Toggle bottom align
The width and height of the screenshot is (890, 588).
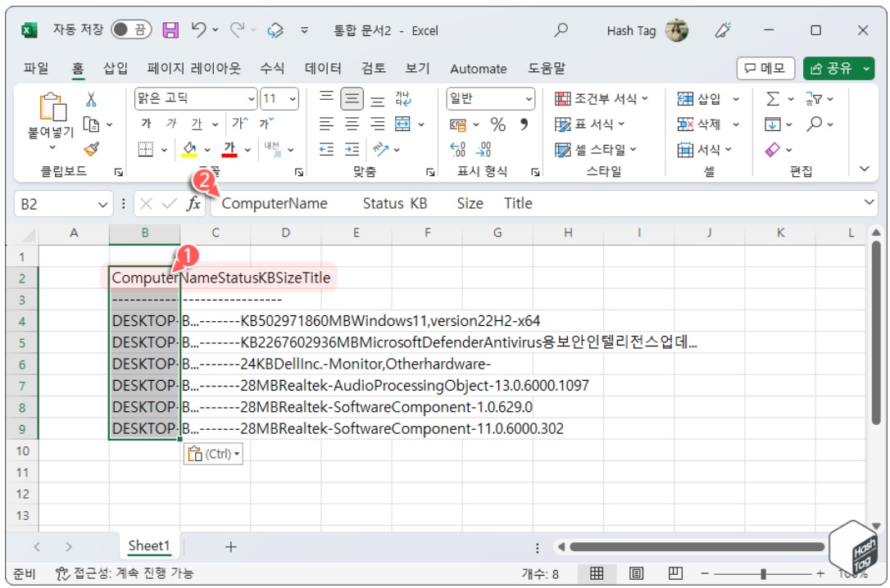[378, 101]
